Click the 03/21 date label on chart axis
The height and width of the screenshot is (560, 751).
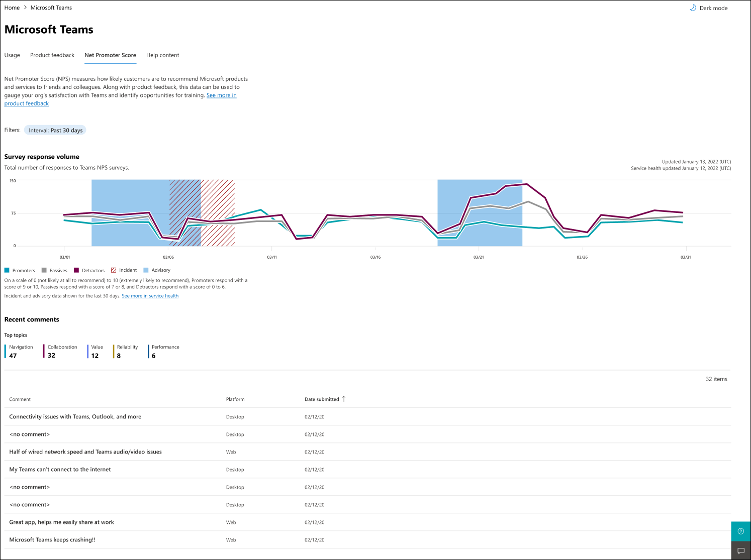pos(479,257)
